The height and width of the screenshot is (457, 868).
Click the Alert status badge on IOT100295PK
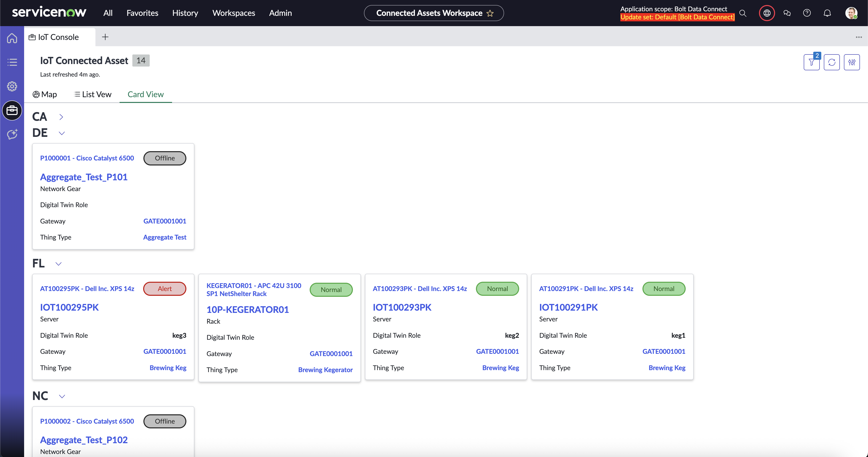[165, 289]
